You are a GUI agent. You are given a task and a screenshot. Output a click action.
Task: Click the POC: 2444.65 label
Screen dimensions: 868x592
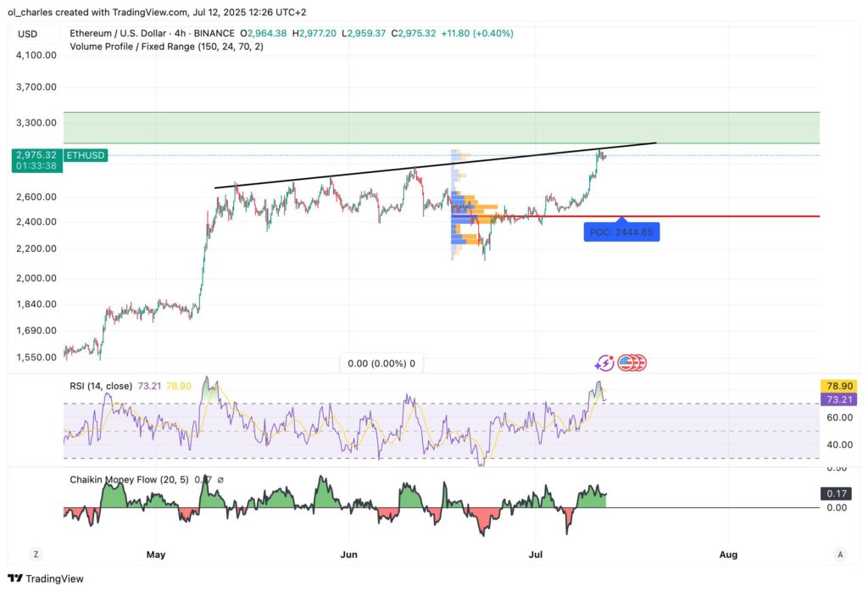621,231
